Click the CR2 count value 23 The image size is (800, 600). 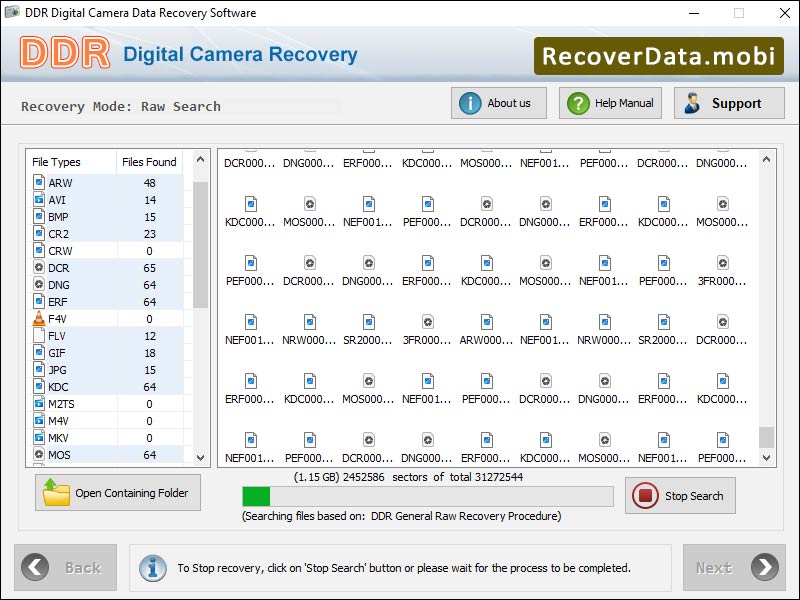click(x=149, y=234)
